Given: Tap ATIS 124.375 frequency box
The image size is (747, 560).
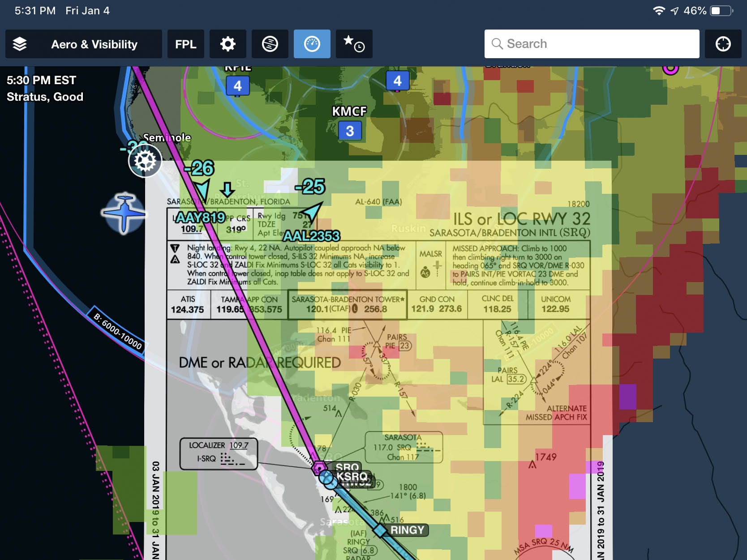Looking at the screenshot, I should [x=188, y=304].
